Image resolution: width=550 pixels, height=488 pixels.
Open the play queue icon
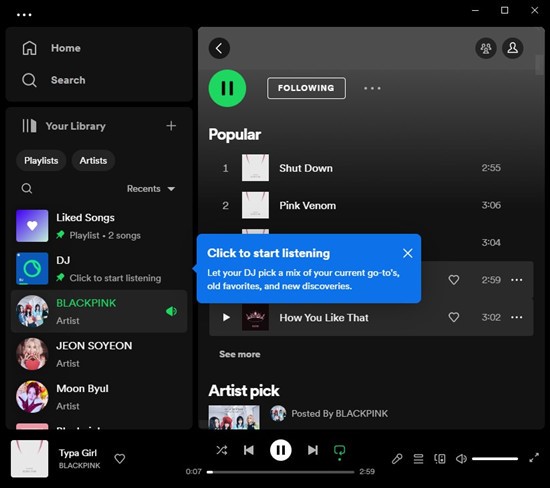[x=418, y=459]
